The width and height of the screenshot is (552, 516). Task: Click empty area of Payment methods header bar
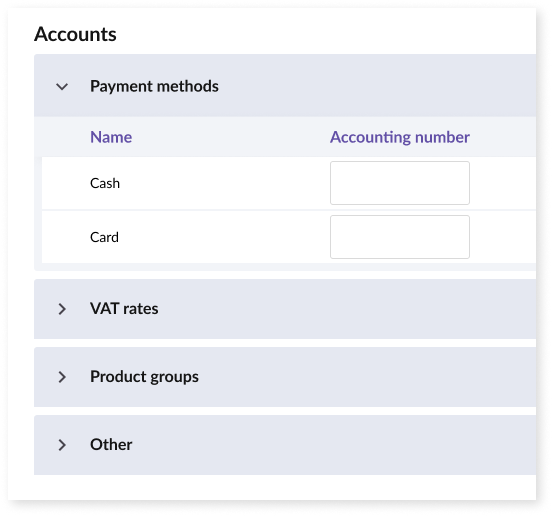click(377, 86)
